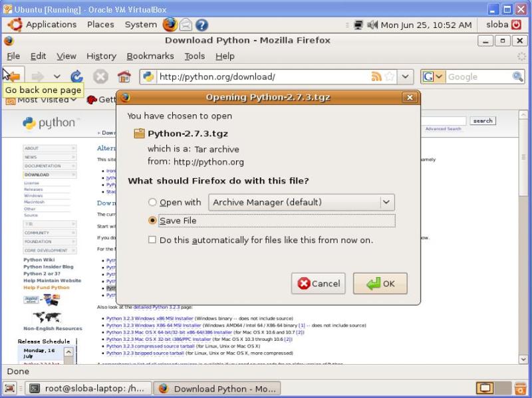This screenshot has height=398, width=532.
Task: Open the View menu
Action: [x=66, y=56]
